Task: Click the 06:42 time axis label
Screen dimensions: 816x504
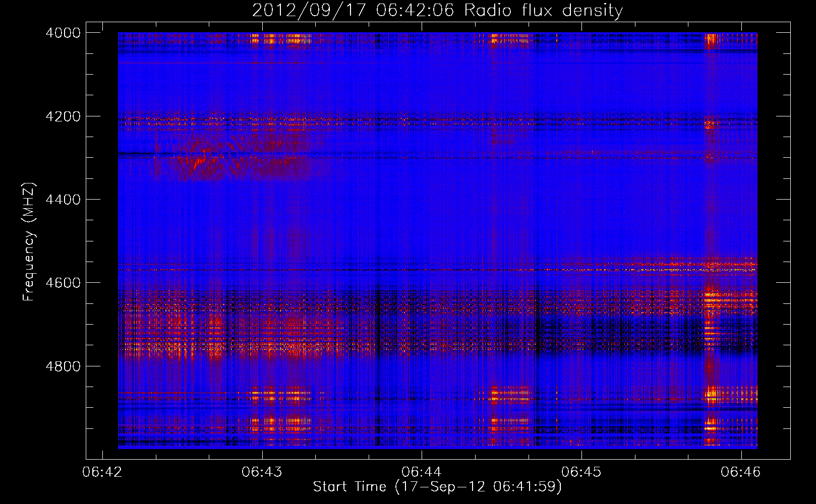Action: [x=102, y=472]
